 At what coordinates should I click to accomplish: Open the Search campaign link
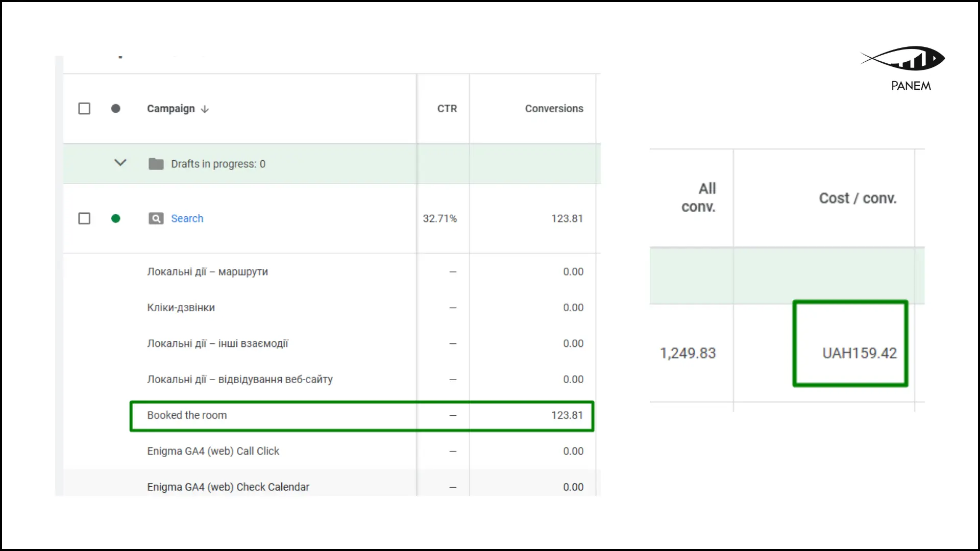(x=187, y=218)
